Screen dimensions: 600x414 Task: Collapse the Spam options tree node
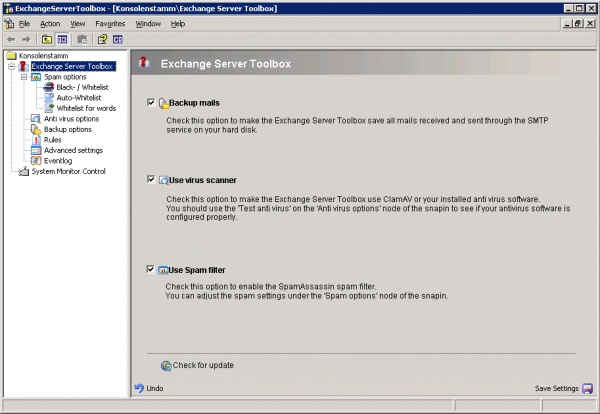point(24,77)
